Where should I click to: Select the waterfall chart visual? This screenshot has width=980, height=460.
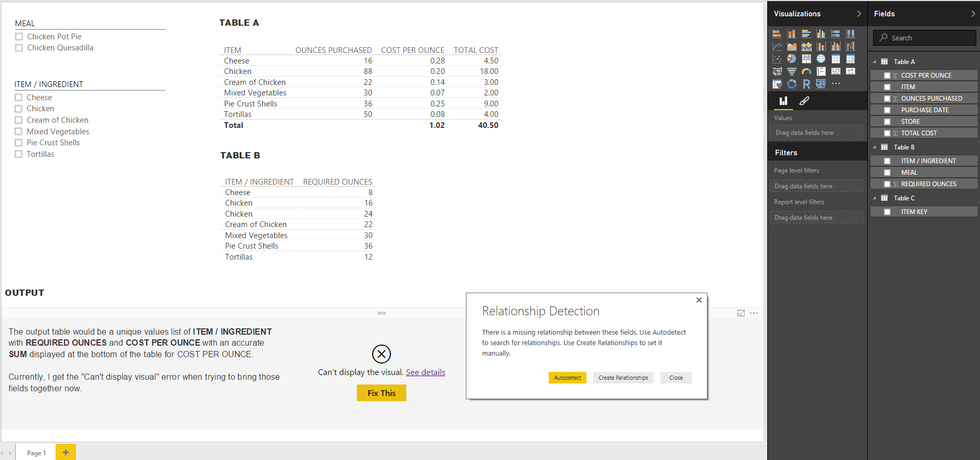(x=851, y=47)
